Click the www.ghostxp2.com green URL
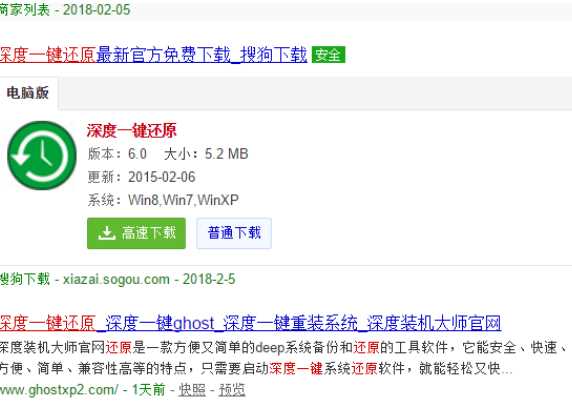This screenshot has height=408, width=572. [x=59, y=390]
